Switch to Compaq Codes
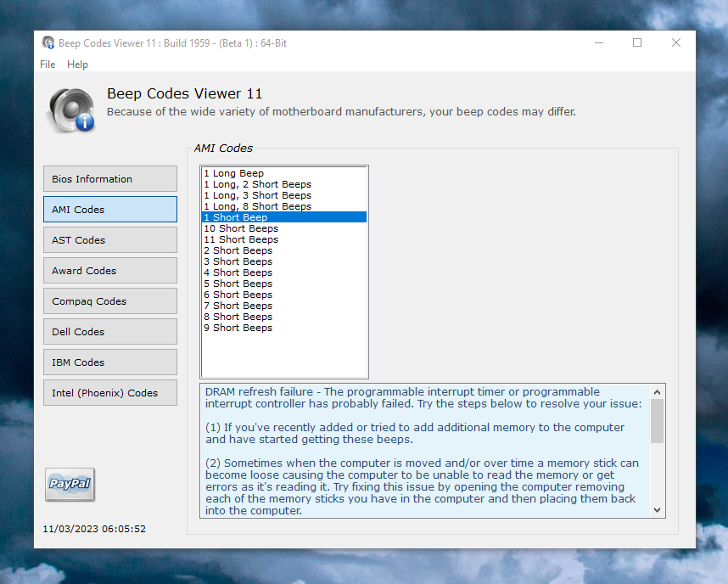728x584 pixels. pos(110,301)
